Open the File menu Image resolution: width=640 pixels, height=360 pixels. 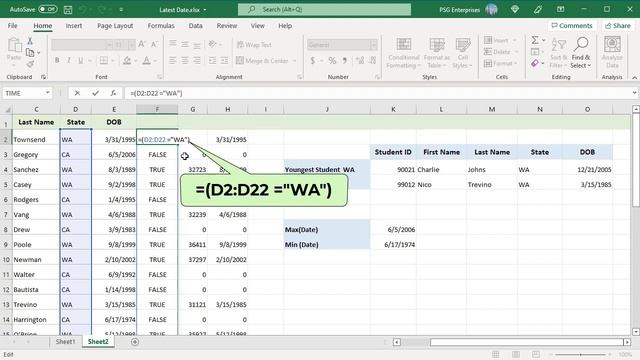pyautogui.click(x=13, y=26)
